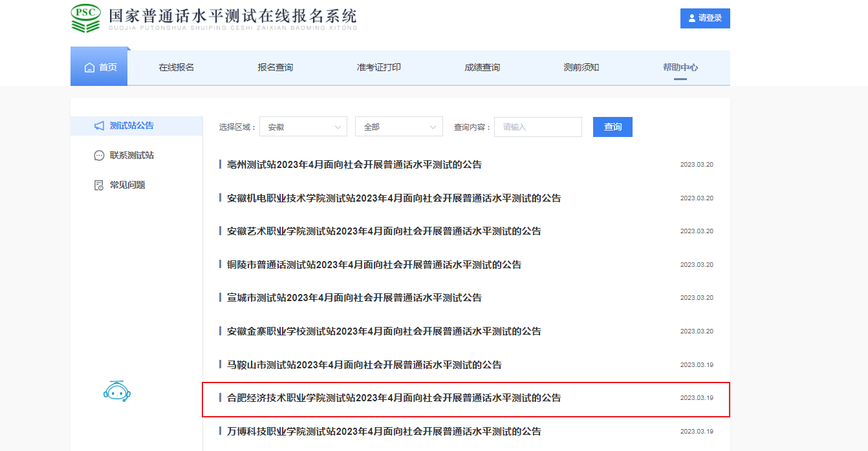Open the 准考证打印 tab

pyautogui.click(x=378, y=68)
